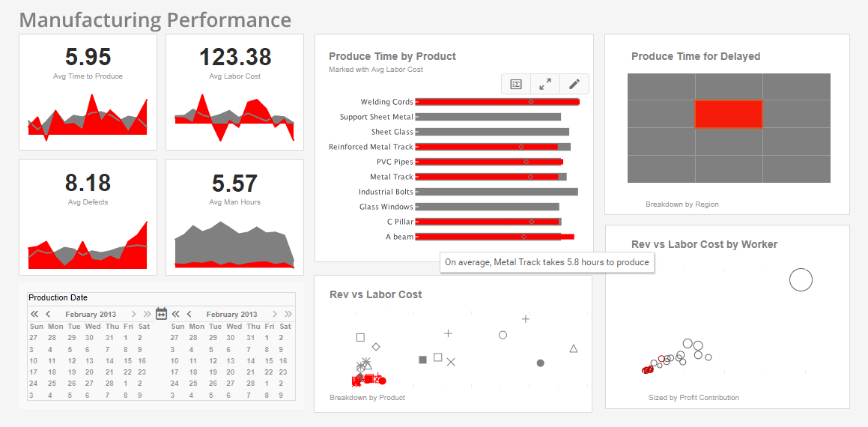Advance to next month in the right calendar
Image resolution: width=868 pixels, height=427 pixels.
click(x=275, y=314)
